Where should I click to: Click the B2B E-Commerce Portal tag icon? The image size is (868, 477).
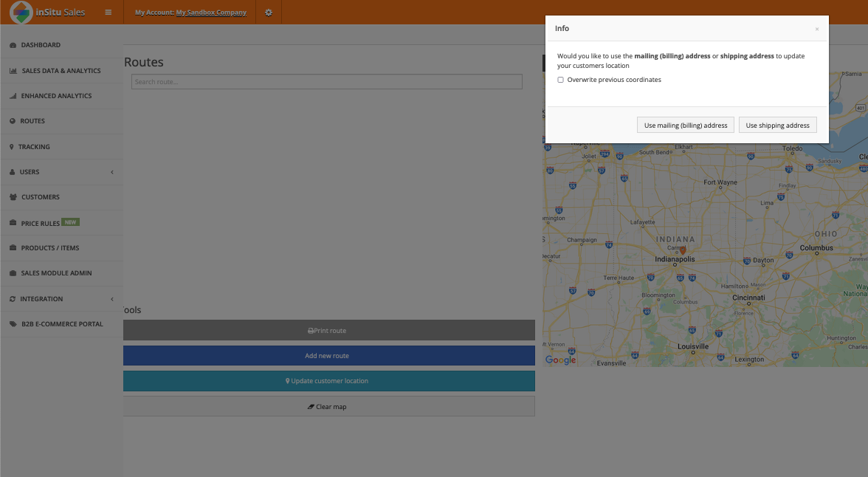coord(13,324)
